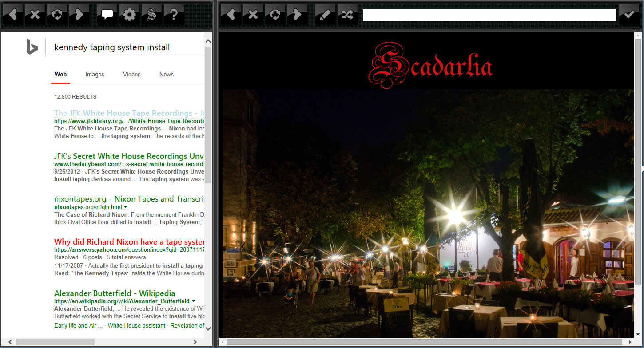This screenshot has height=348, width=644.
Task: Click the left pane scroll left arrow
Action: (10, 342)
